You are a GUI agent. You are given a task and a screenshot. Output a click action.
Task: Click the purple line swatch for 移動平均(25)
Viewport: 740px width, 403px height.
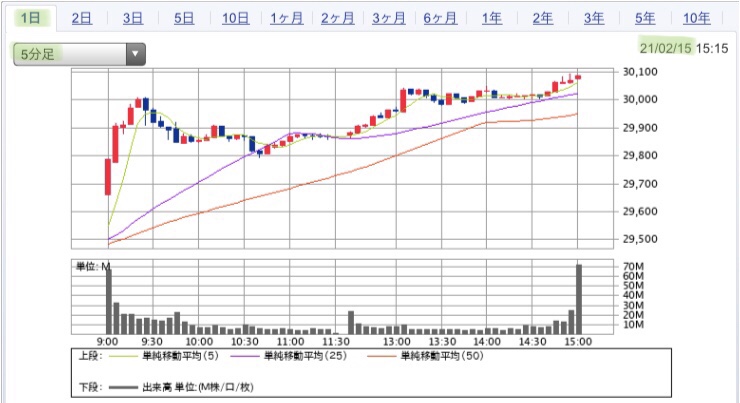244,357
